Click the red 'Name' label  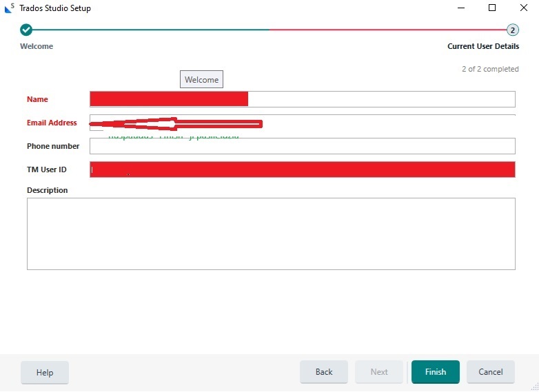coord(37,99)
